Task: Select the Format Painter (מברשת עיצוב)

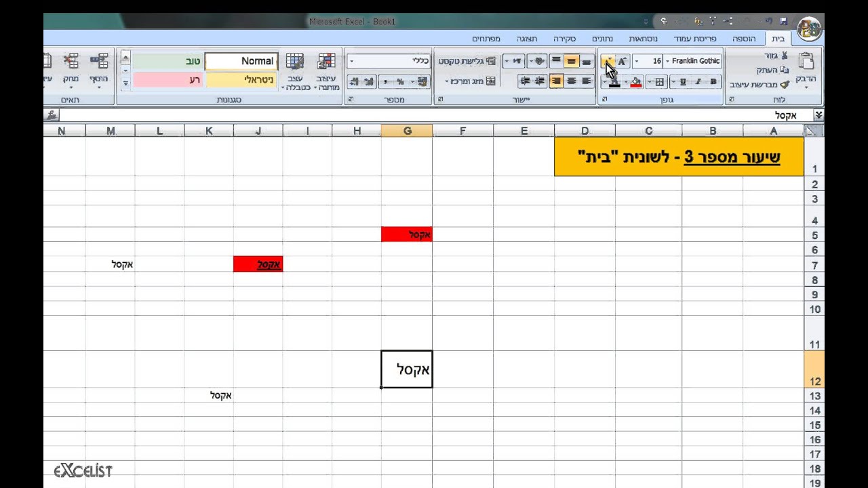Action: coord(759,85)
